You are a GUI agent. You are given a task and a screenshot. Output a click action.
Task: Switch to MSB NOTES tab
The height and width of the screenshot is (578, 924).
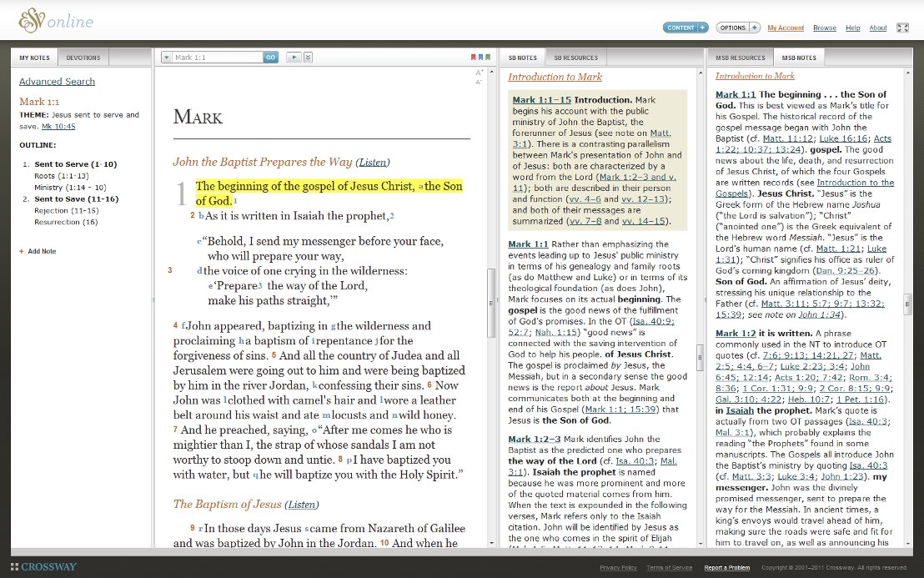tap(798, 58)
